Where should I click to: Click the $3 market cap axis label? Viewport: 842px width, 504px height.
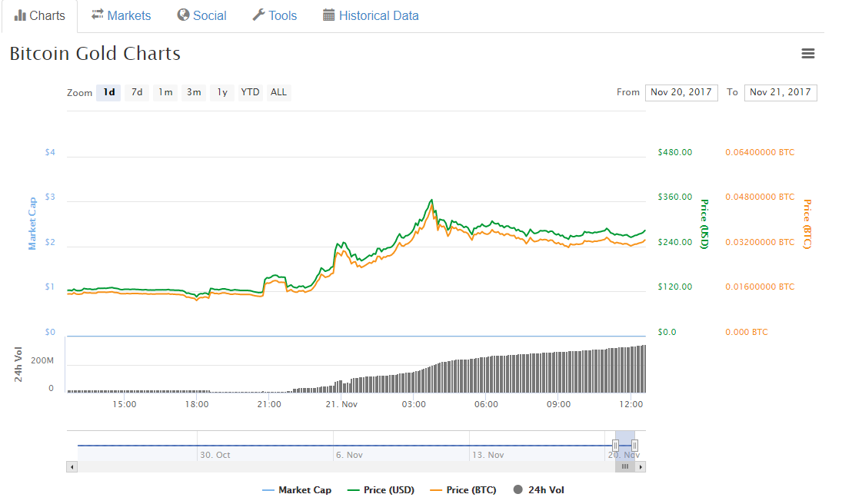tap(50, 197)
